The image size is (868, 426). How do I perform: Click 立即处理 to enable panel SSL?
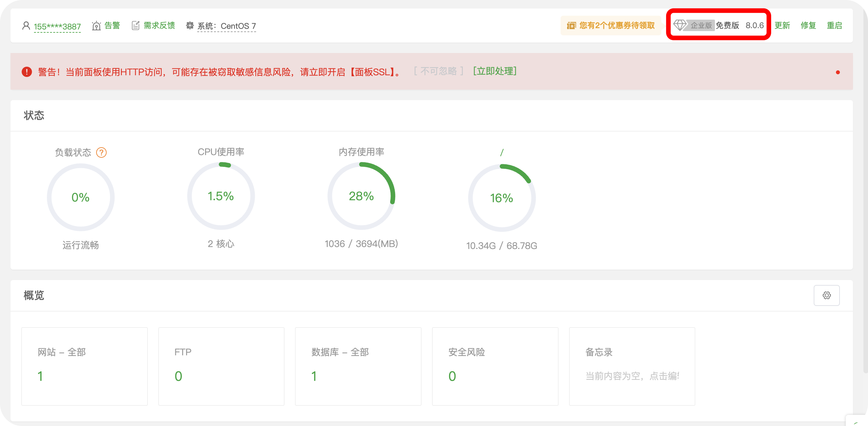(494, 71)
